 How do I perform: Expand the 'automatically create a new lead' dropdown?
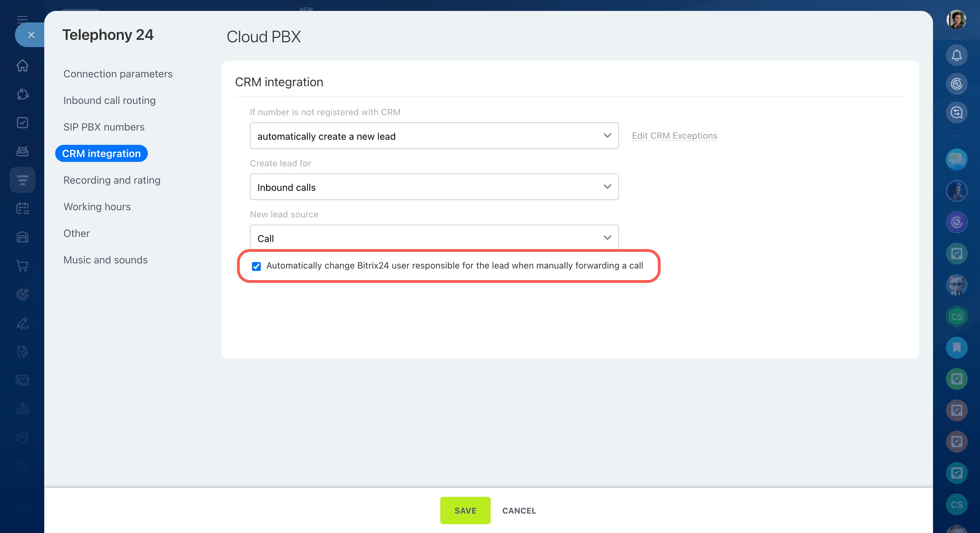434,136
